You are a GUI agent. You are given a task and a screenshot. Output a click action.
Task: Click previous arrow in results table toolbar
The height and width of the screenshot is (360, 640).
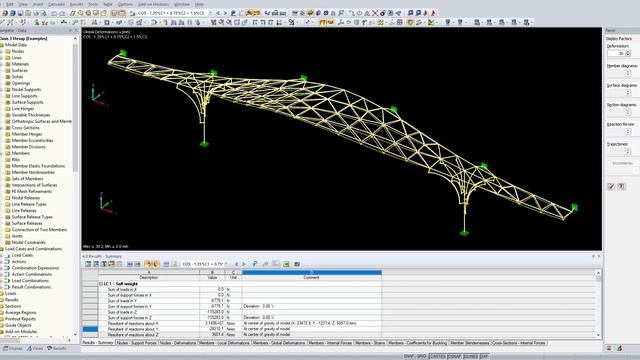[x=236, y=264]
